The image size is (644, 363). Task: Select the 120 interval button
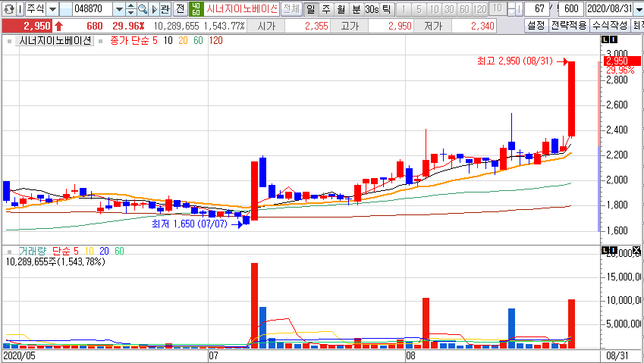479,8
